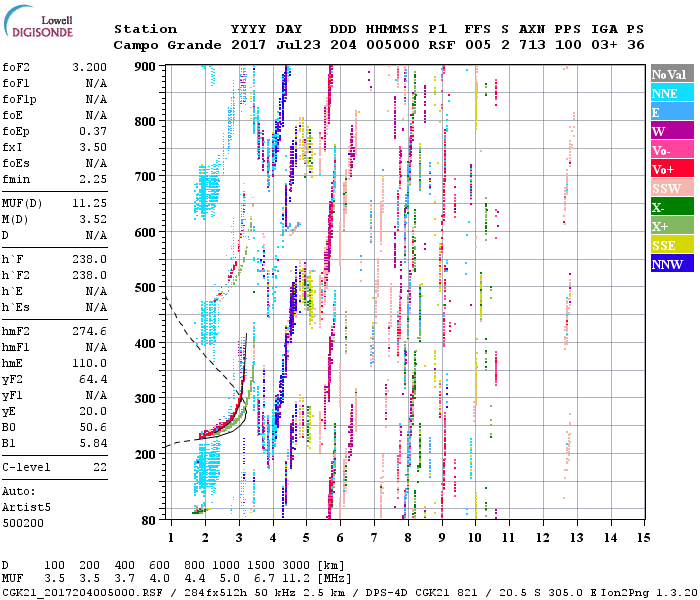Click the 15 MHz frequency axis label

(644, 538)
